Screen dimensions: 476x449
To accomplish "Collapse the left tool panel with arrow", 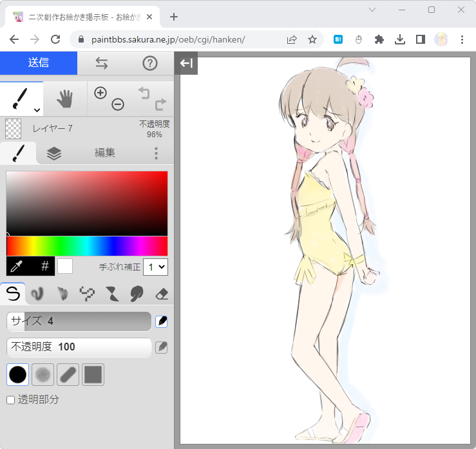I will tap(186, 63).
